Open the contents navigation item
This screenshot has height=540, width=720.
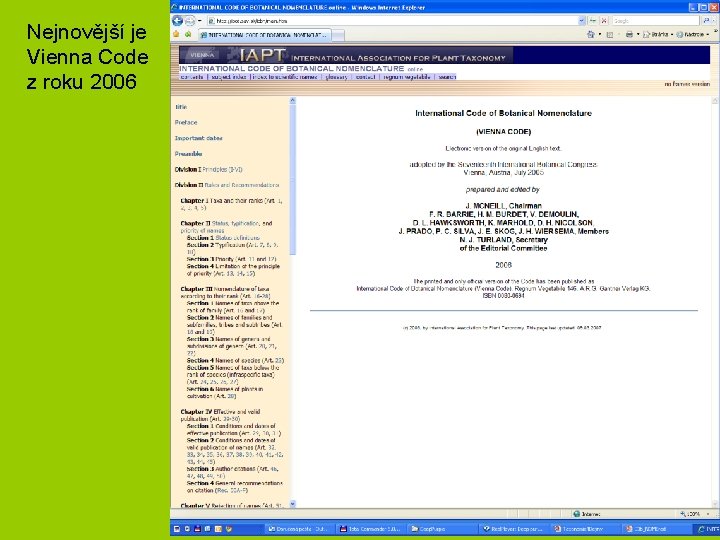(x=192, y=77)
